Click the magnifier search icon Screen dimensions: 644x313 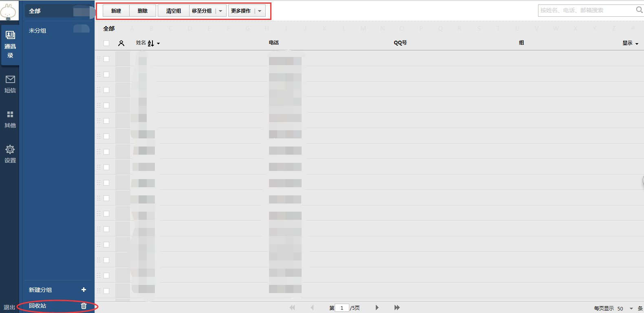pyautogui.click(x=639, y=10)
